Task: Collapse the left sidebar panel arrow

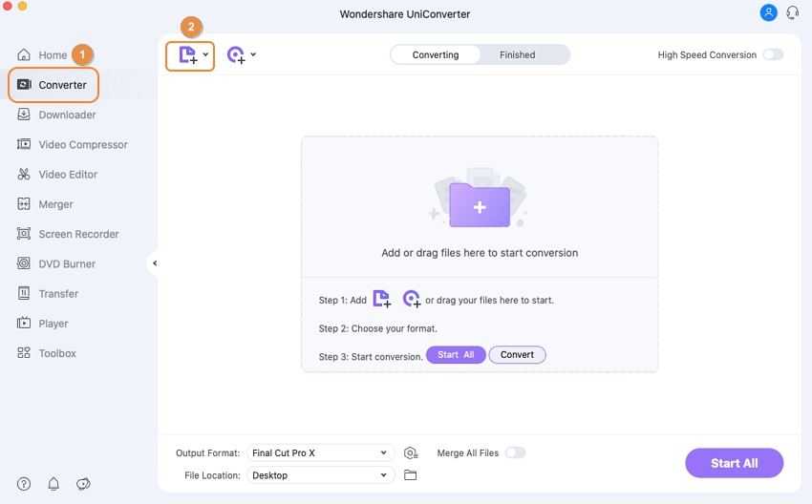Action: (155, 263)
